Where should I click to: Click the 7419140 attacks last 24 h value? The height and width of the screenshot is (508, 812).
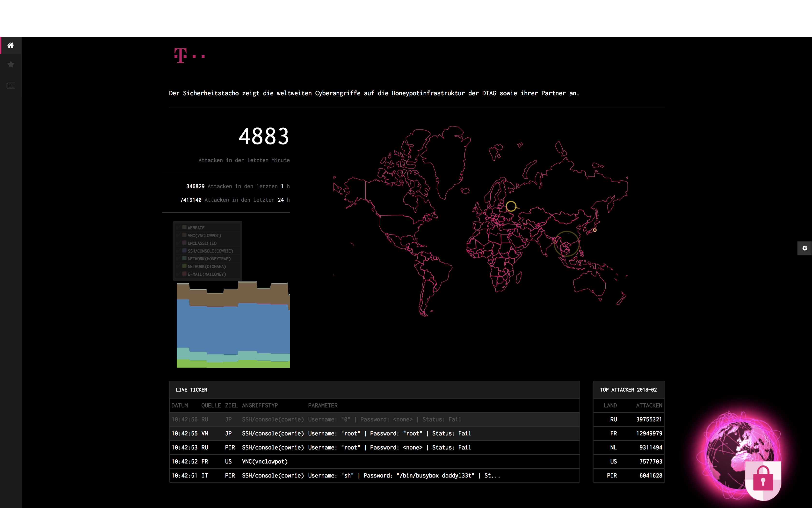[191, 200]
